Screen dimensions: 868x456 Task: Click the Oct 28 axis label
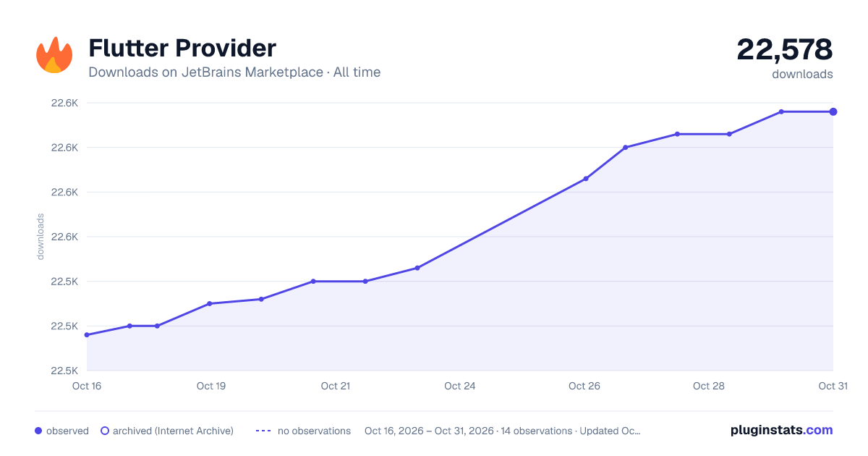pos(709,386)
